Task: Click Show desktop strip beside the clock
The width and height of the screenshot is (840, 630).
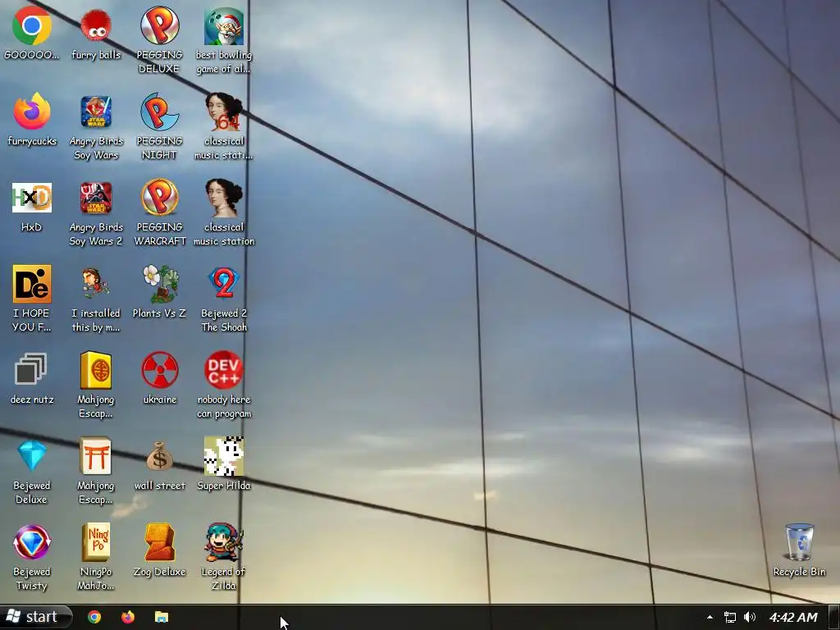Action: (834, 617)
